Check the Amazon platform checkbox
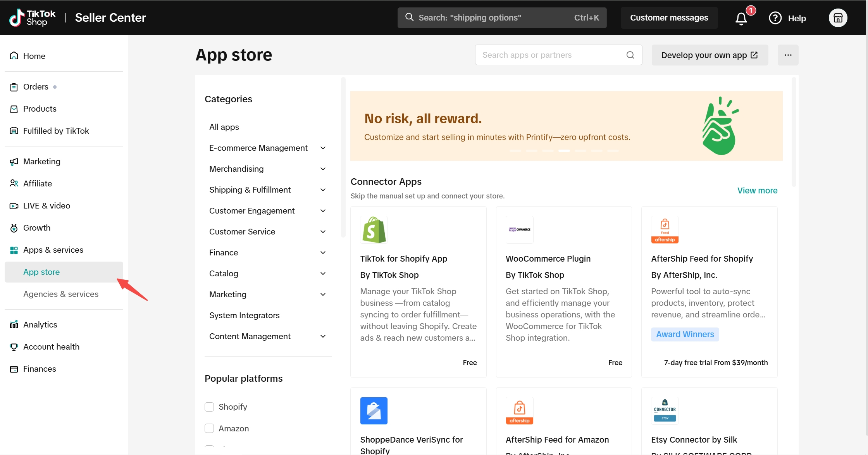 [x=209, y=428]
